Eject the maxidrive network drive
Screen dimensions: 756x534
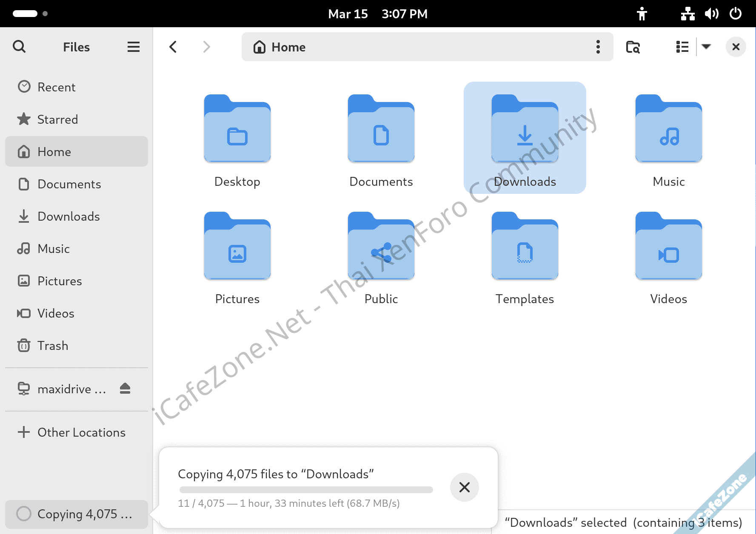(125, 389)
